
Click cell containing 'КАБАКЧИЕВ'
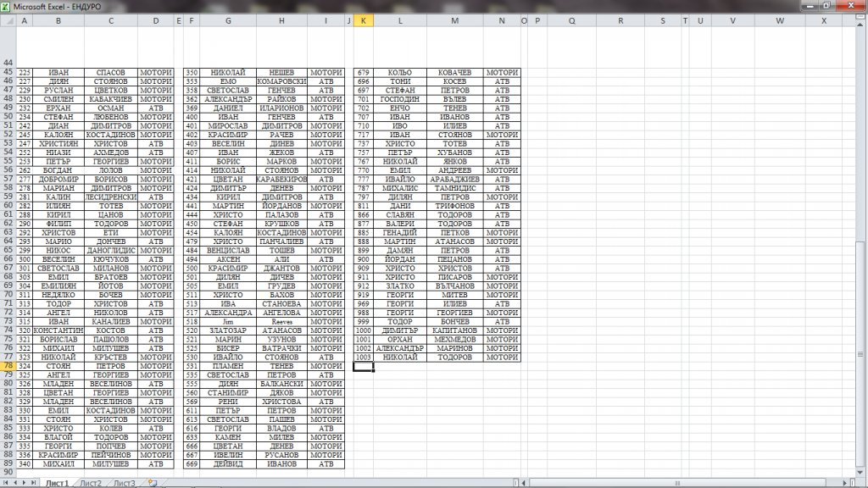(111, 99)
